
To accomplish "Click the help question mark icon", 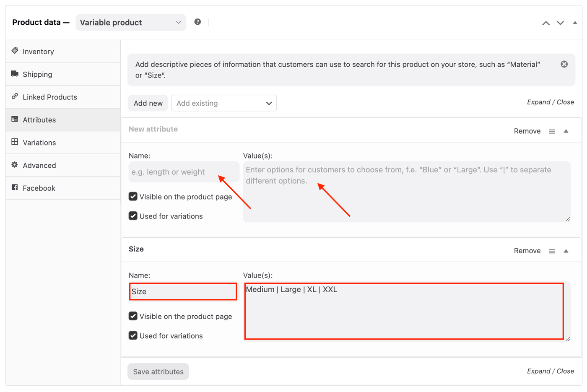I will point(197,22).
